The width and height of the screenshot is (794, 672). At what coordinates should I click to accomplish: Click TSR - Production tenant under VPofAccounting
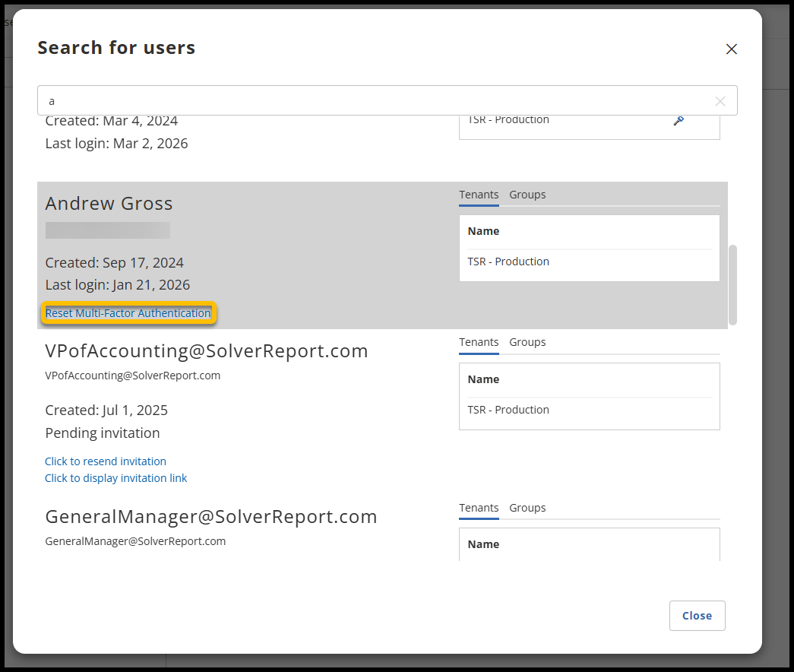508,410
